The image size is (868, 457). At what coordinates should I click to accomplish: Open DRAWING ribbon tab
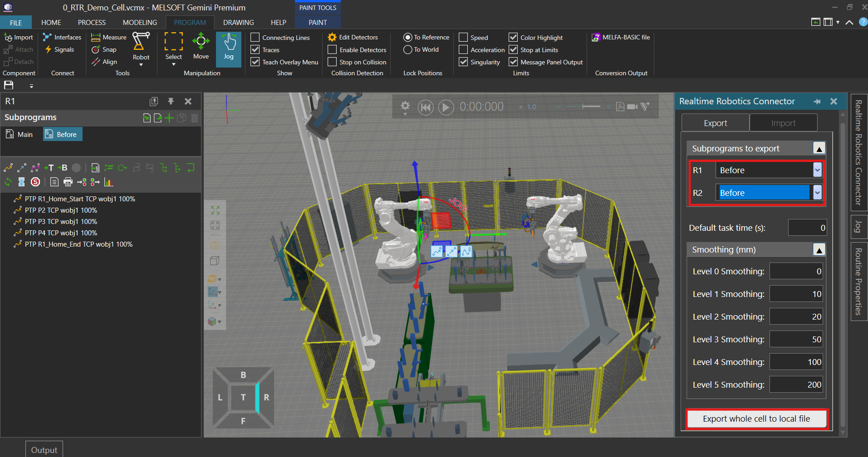pos(239,22)
